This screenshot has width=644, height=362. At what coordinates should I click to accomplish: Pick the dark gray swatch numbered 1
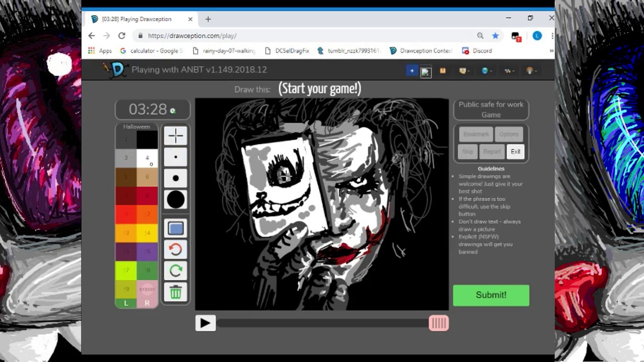tap(126, 140)
